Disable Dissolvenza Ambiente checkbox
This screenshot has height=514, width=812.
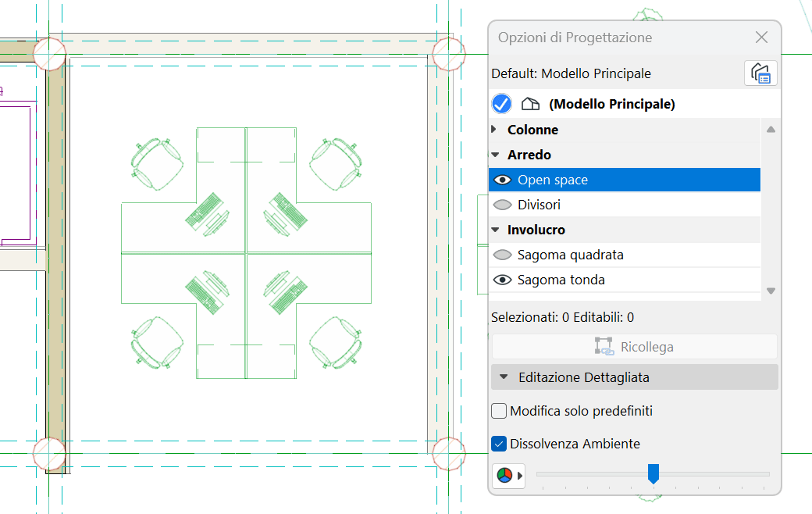(x=499, y=444)
